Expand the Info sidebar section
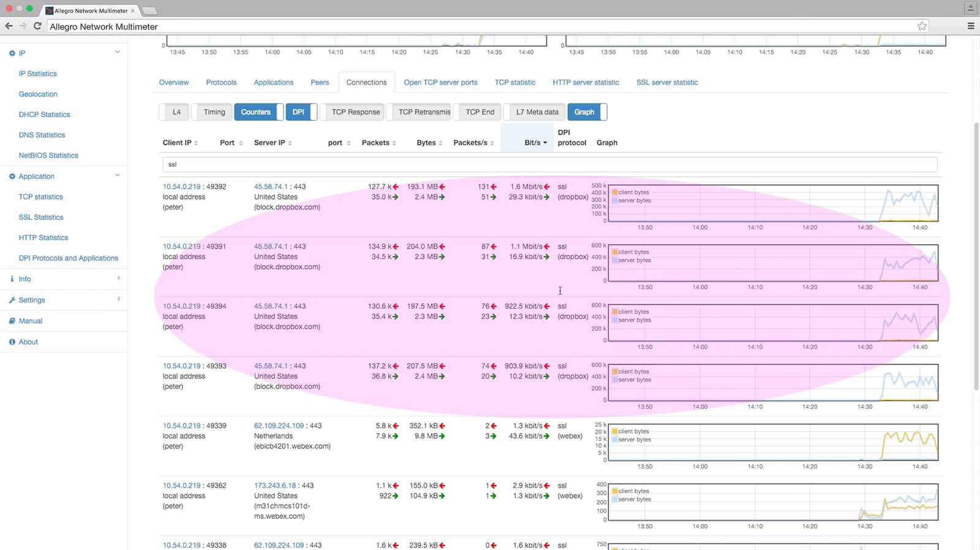 click(x=118, y=279)
